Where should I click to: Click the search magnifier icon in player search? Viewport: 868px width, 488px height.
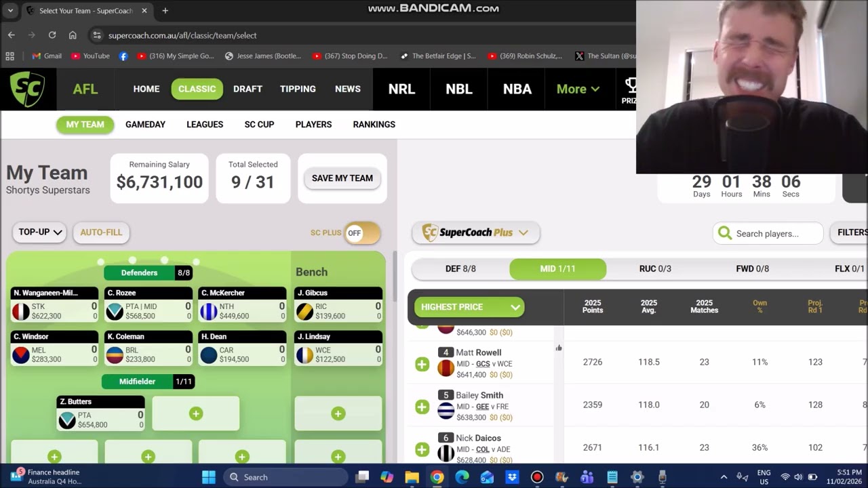725,233
